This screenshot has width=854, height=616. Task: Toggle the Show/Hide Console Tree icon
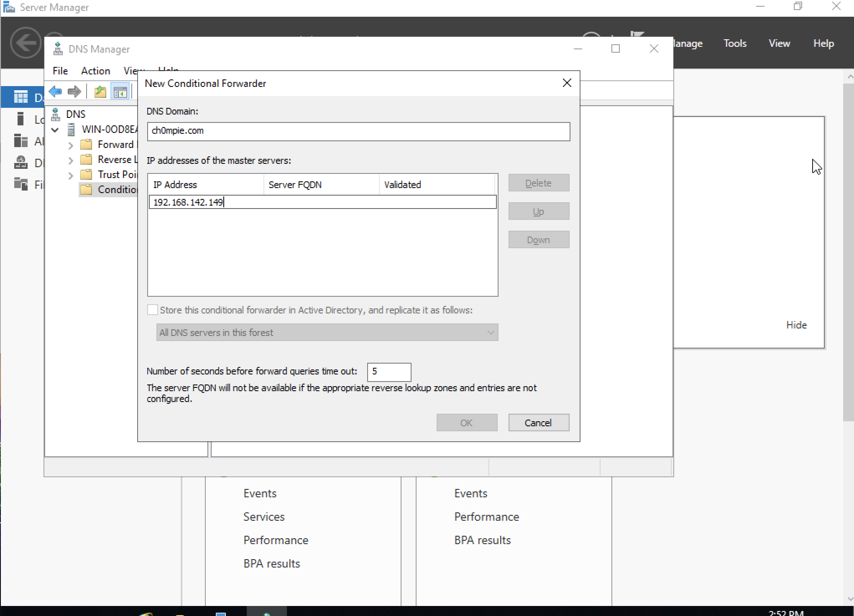(x=120, y=91)
